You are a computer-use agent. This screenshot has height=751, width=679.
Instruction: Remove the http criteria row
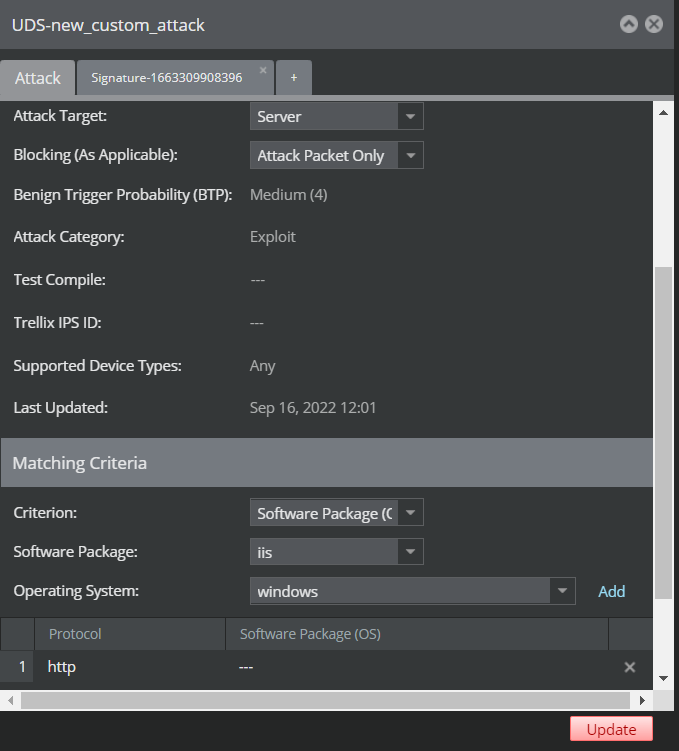click(x=630, y=667)
